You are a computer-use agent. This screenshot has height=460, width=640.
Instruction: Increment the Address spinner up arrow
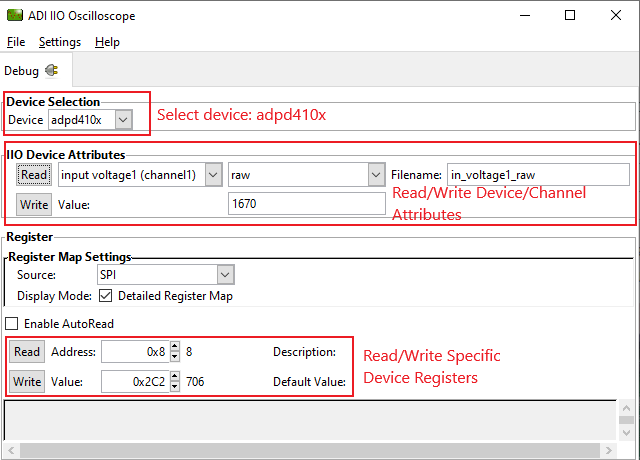pyautogui.click(x=175, y=347)
